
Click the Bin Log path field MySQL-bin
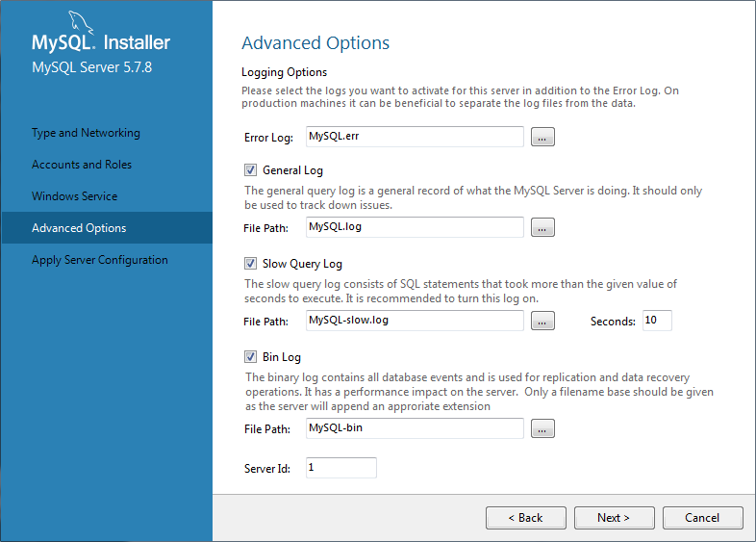[415, 428]
